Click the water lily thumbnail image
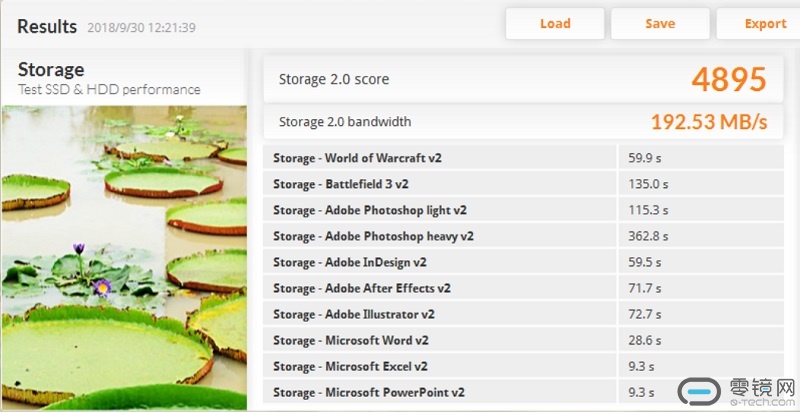This screenshot has width=800, height=412. click(x=124, y=255)
